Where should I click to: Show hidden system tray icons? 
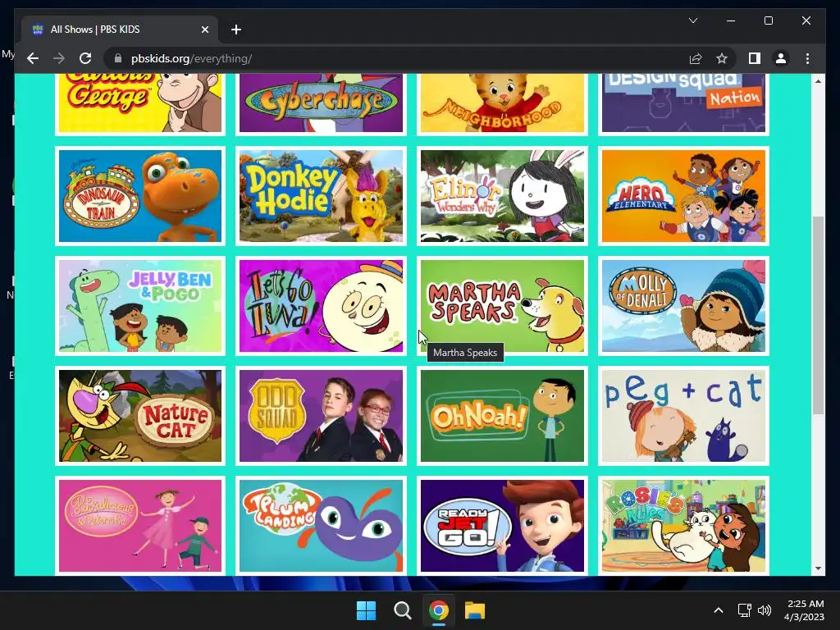(719, 610)
